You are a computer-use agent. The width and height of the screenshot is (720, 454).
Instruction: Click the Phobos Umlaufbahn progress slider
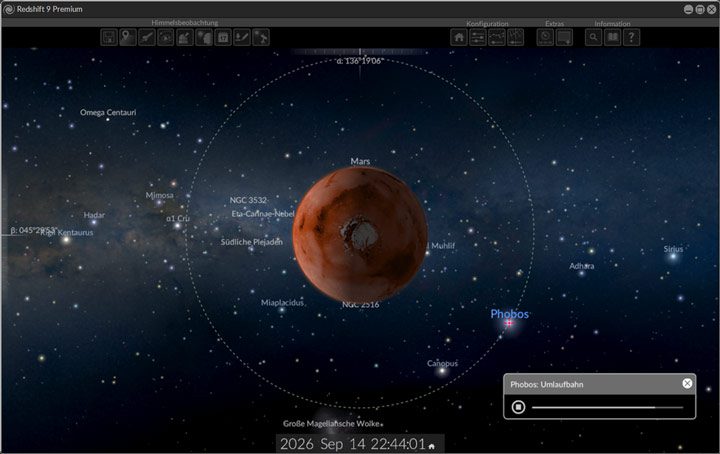point(608,407)
